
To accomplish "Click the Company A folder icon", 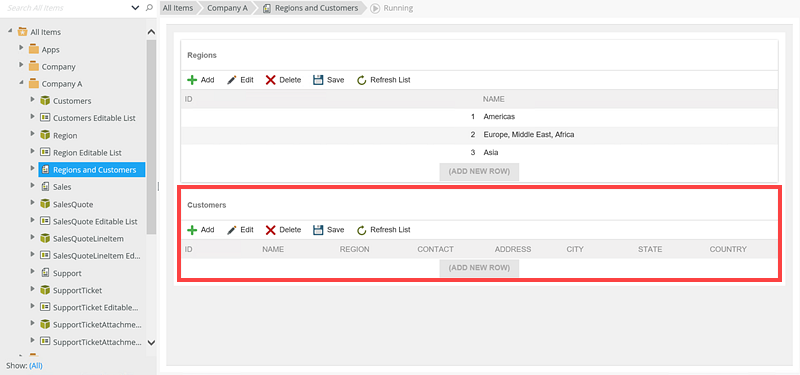I will point(34,84).
